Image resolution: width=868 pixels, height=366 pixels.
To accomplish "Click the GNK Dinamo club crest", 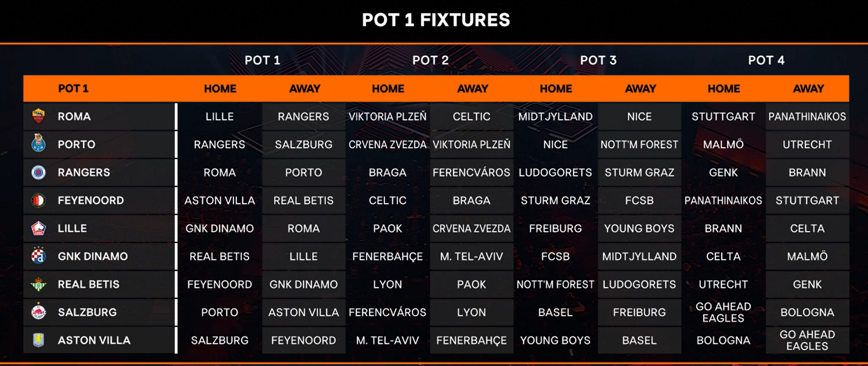I will point(39,256).
